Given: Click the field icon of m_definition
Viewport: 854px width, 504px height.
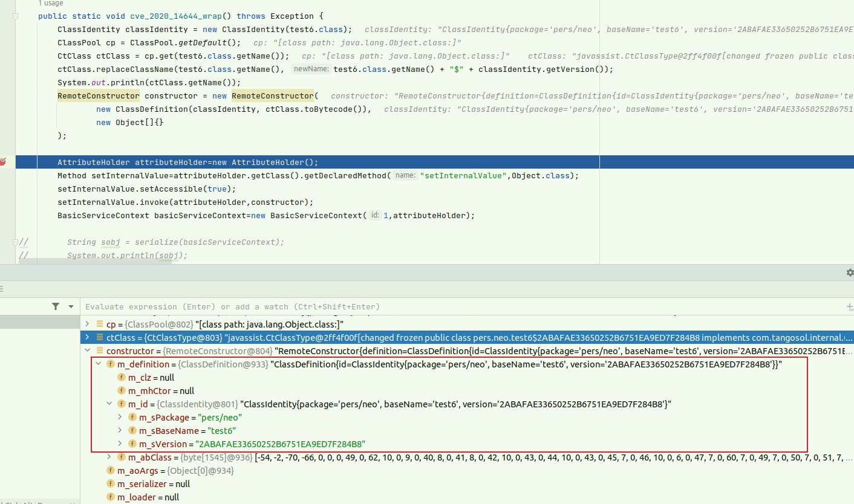Looking at the screenshot, I should pos(111,364).
